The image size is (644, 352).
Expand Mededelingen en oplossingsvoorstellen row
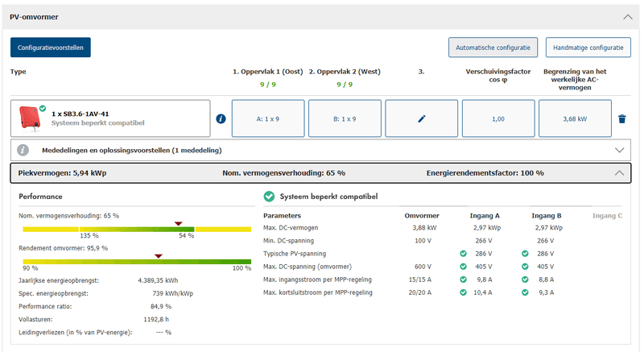618,150
